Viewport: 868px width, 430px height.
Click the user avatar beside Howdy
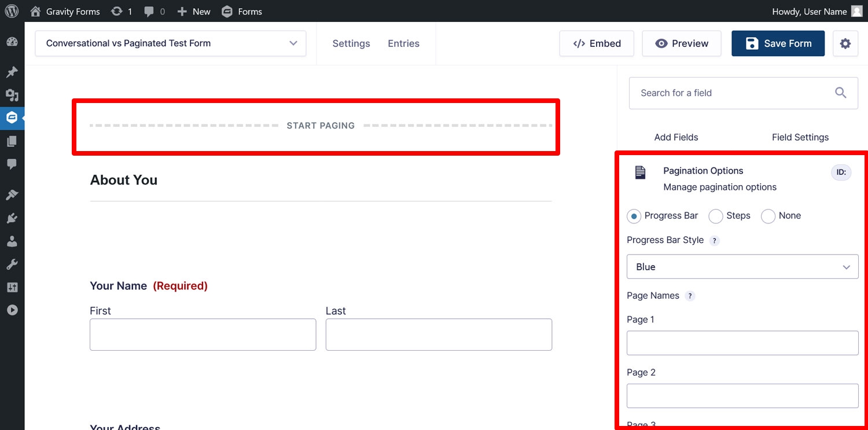click(857, 11)
